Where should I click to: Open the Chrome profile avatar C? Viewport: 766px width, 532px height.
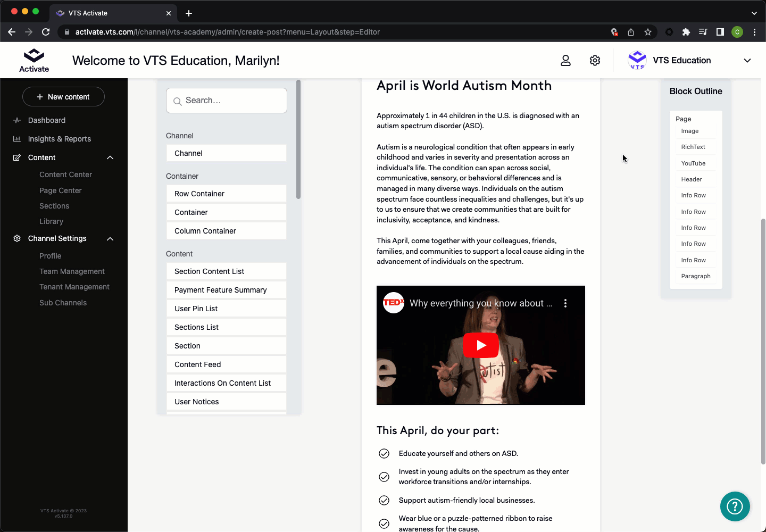click(x=737, y=32)
